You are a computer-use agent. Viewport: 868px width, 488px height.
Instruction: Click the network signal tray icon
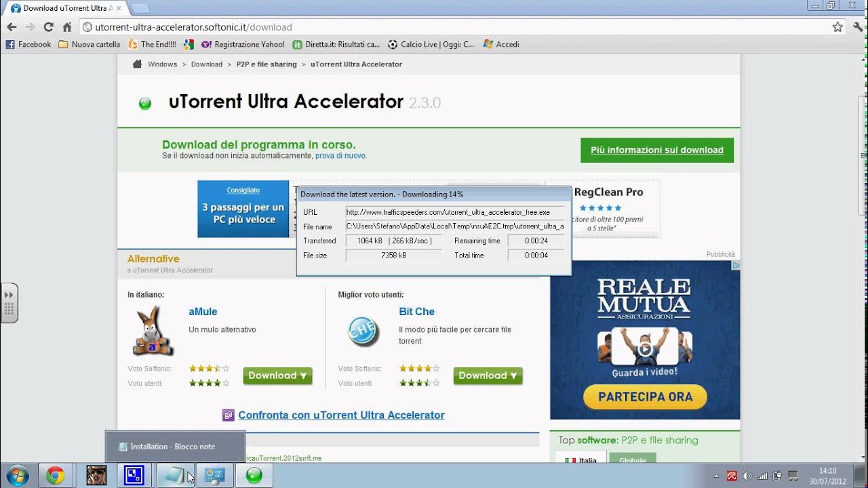[x=762, y=476]
